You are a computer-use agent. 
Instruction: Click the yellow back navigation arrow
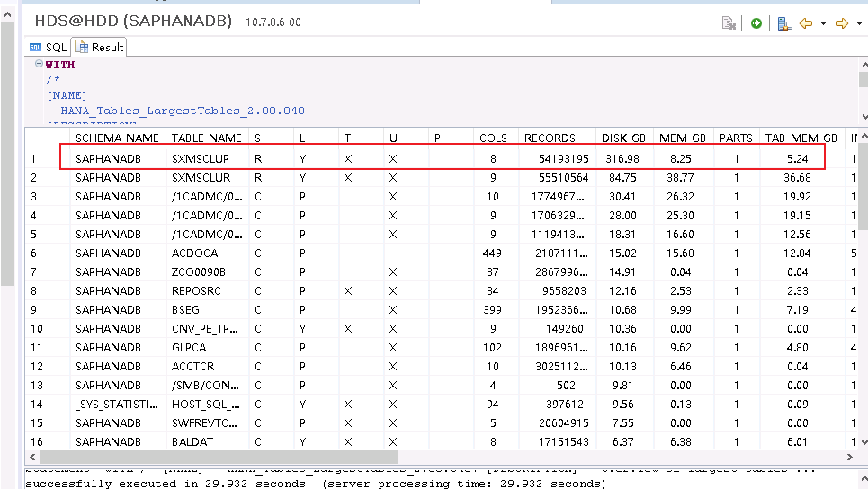[x=806, y=23]
